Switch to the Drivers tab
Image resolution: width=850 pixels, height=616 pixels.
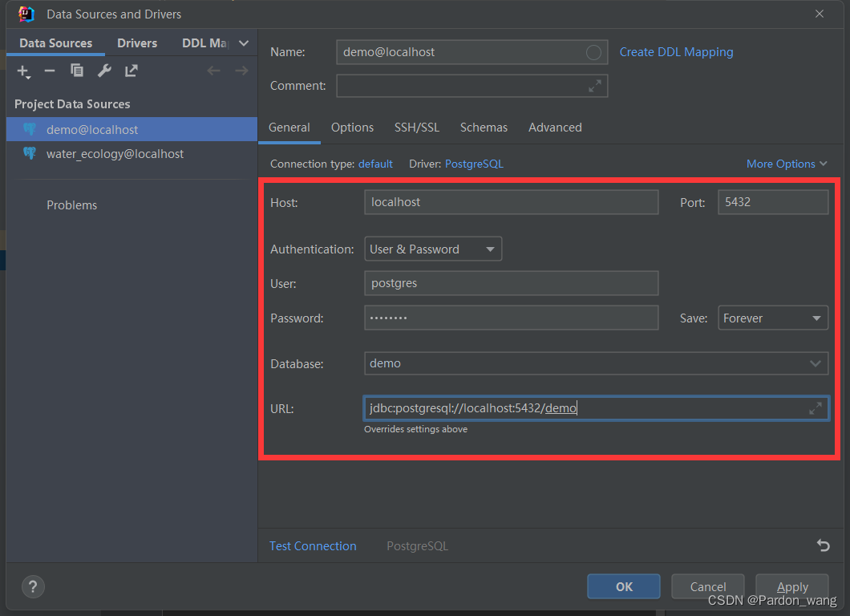pos(137,43)
